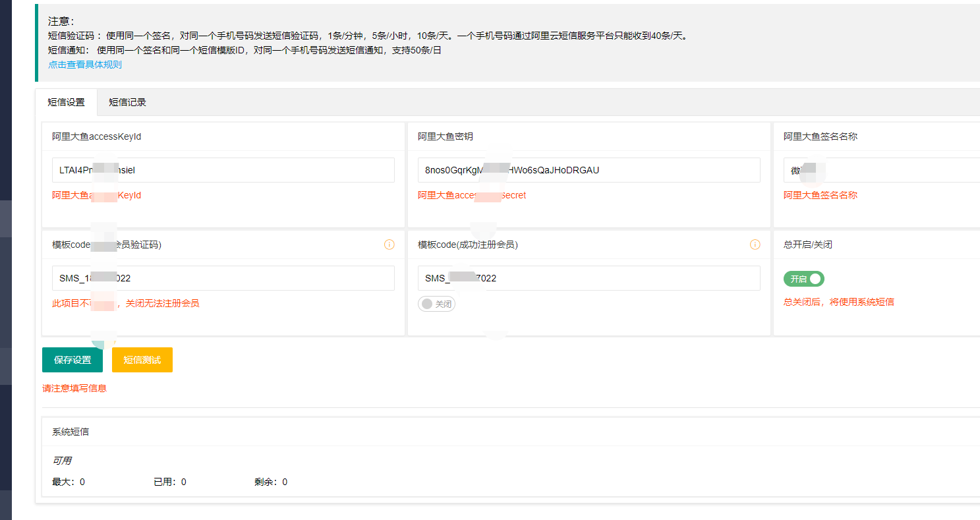This screenshot has height=520, width=980.
Task: Toggle the 总开启/关闭 switch showing 开启
Action: (x=804, y=279)
